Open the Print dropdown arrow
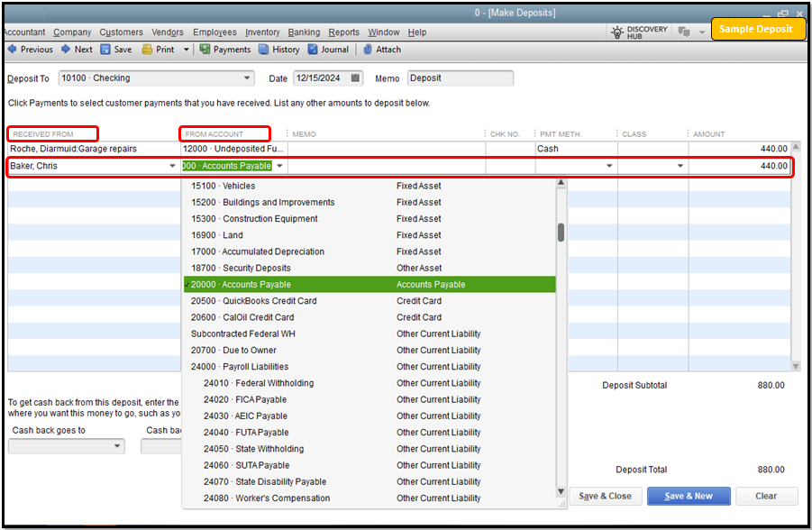This screenshot has width=812, height=530. click(x=184, y=50)
